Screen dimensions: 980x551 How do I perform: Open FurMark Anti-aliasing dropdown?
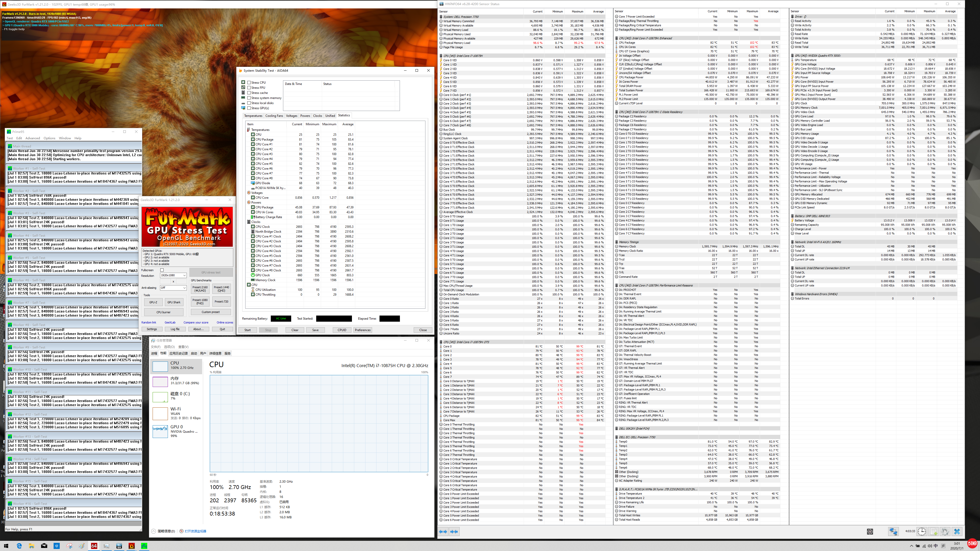coord(173,288)
